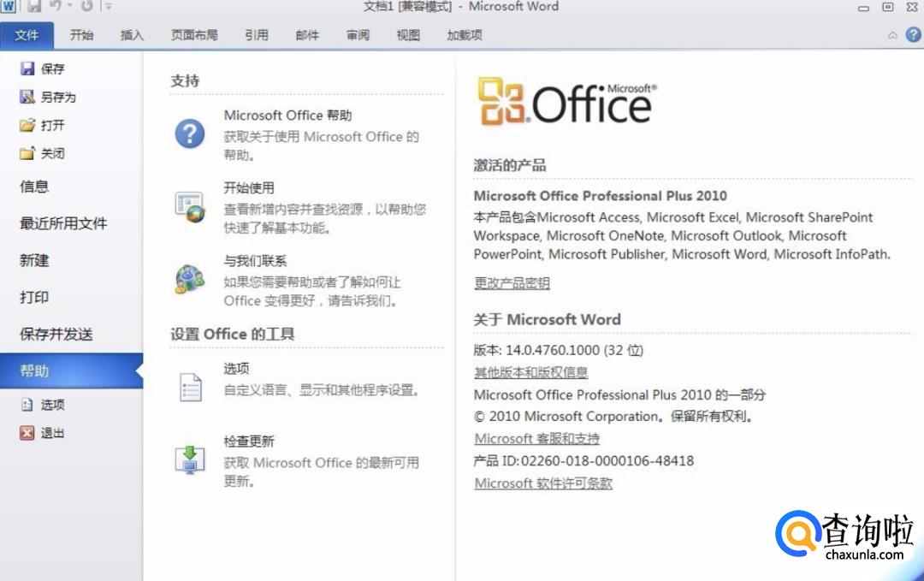Click the Word app icon in title bar

[8, 6]
